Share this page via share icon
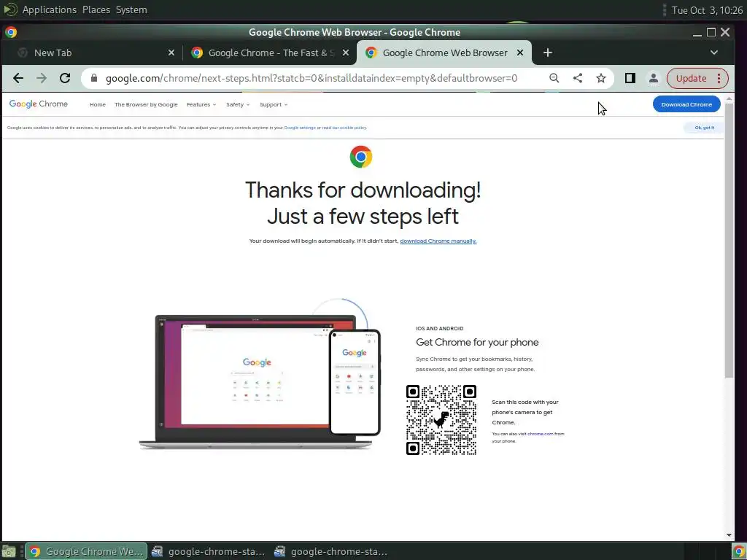Image resolution: width=747 pixels, height=560 pixels. click(578, 78)
